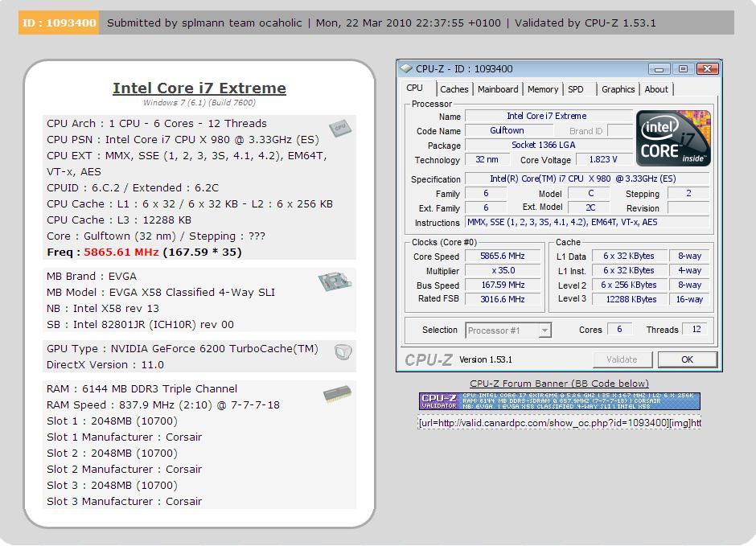Select the SPD tab
756x546 pixels.
click(576, 89)
